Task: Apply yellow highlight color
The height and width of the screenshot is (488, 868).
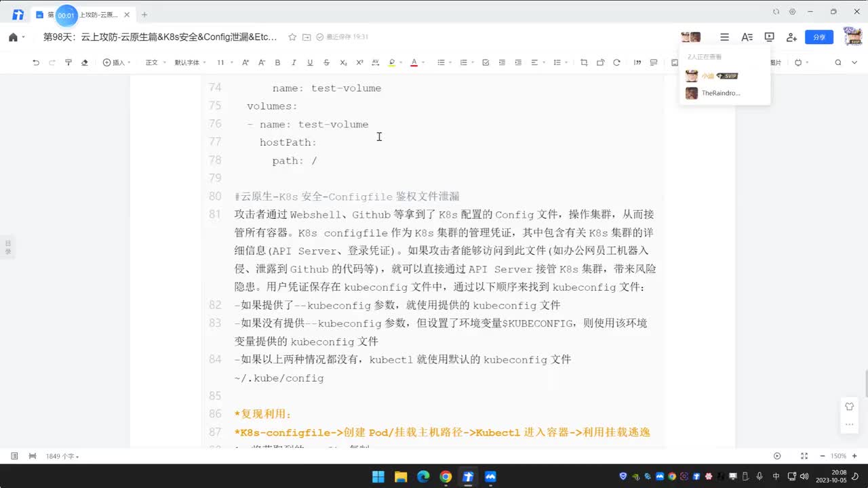Action: (391, 62)
